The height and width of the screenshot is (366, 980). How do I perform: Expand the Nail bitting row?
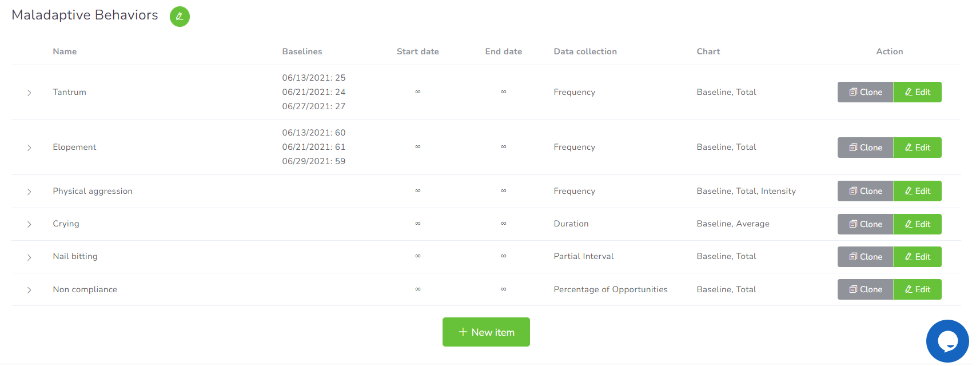(29, 257)
